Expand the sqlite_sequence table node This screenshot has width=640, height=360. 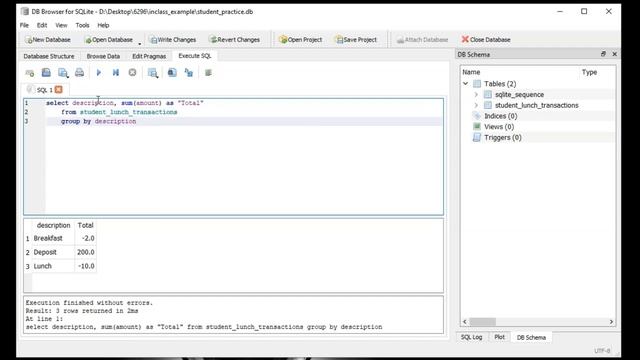coord(476,95)
